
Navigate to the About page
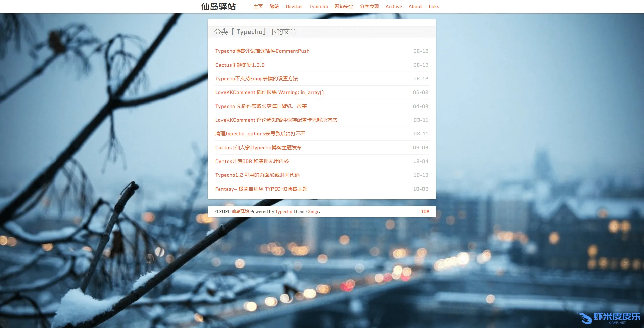pyautogui.click(x=415, y=7)
